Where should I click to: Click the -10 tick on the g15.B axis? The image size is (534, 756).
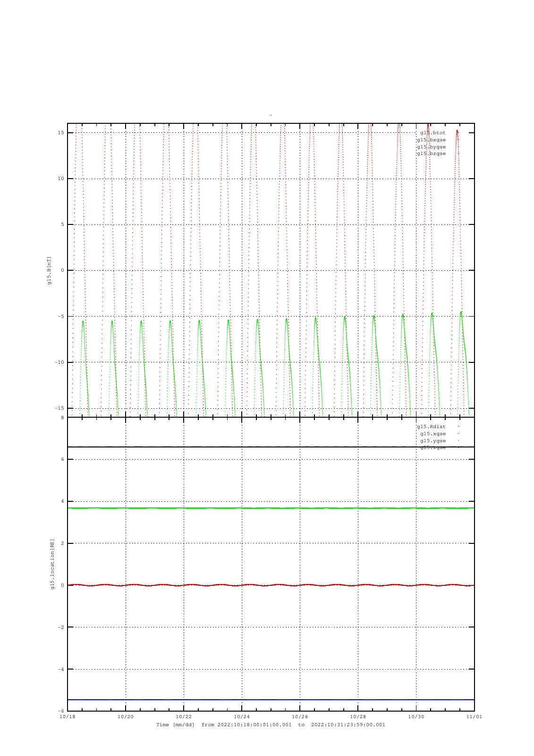click(59, 362)
